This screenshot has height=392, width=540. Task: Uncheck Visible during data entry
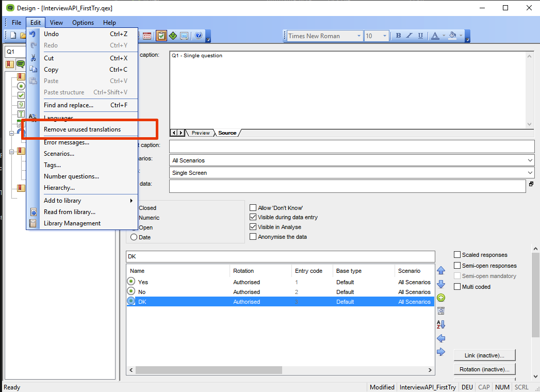point(253,217)
